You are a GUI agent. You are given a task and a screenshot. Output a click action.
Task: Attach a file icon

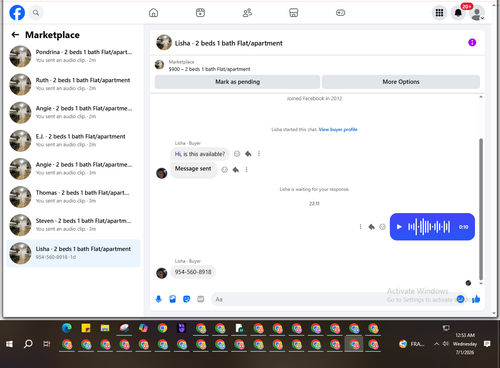pyautogui.click(x=173, y=299)
